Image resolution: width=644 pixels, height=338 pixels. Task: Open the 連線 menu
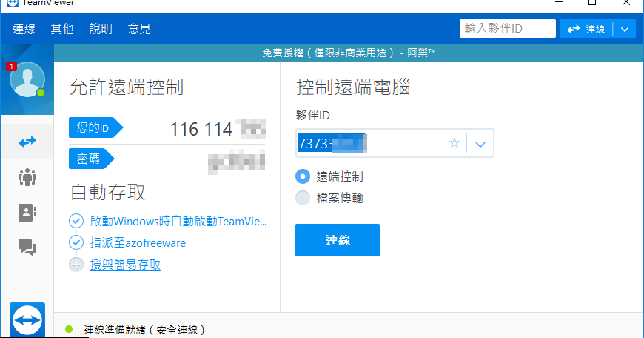[24, 29]
